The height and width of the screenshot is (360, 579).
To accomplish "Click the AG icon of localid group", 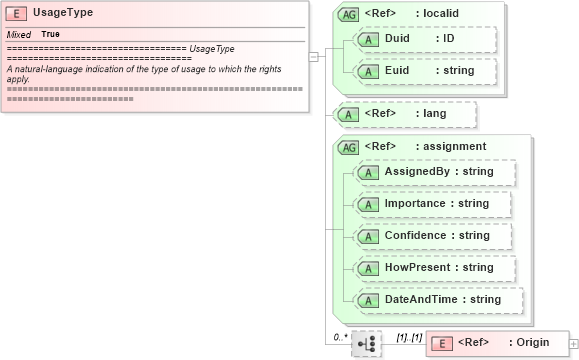I will click(x=348, y=15).
